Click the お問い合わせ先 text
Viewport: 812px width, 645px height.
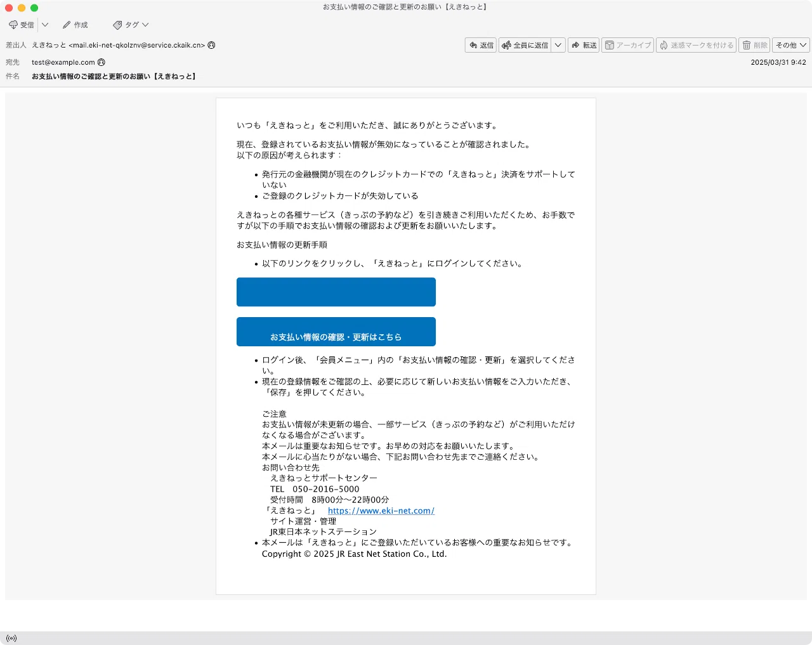pos(291,467)
